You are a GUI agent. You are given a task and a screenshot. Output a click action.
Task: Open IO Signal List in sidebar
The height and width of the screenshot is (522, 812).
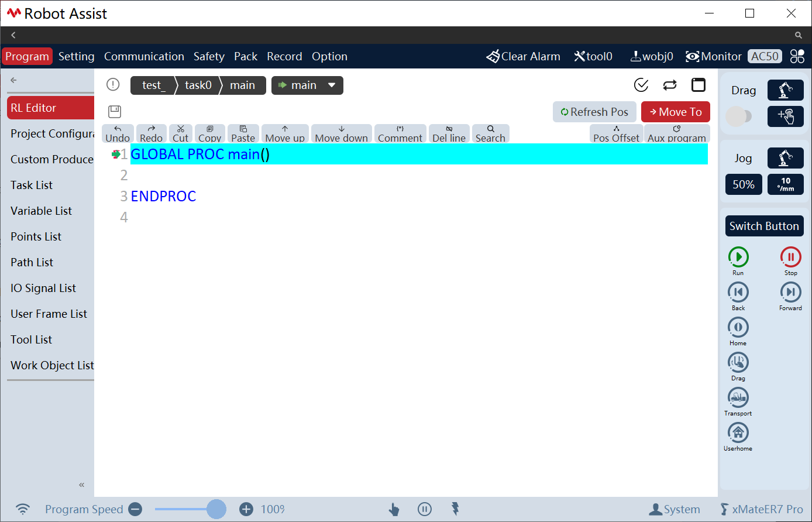pyautogui.click(x=50, y=288)
